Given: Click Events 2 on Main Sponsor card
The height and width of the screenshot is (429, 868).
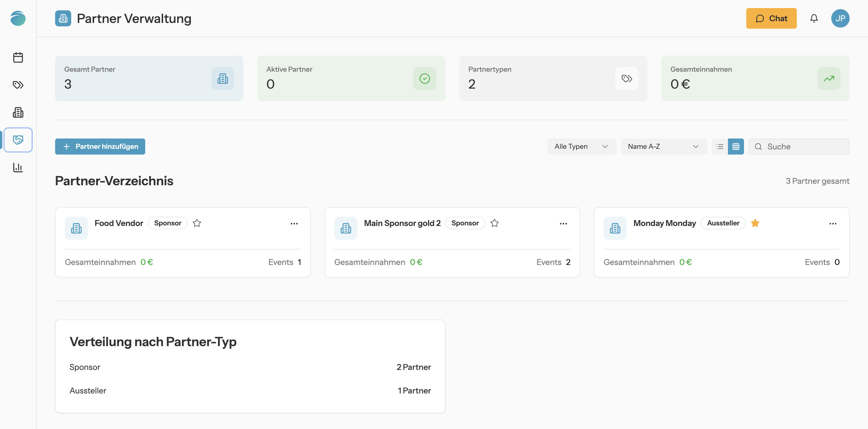Looking at the screenshot, I should coord(553,262).
